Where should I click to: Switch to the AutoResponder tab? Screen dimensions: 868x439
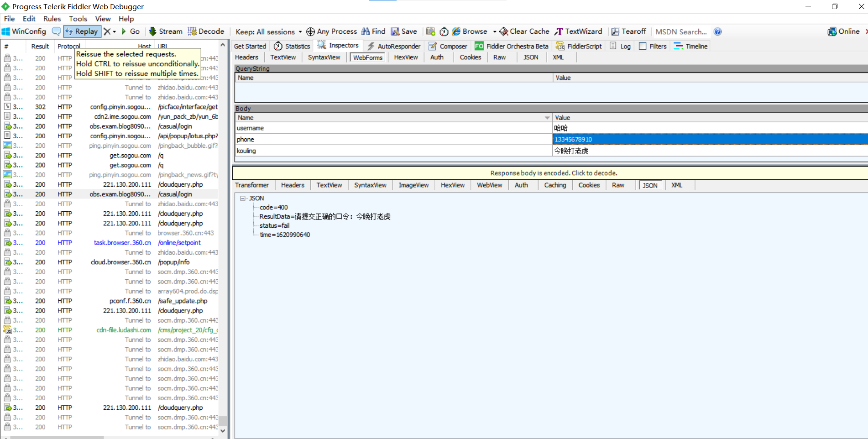click(x=394, y=46)
